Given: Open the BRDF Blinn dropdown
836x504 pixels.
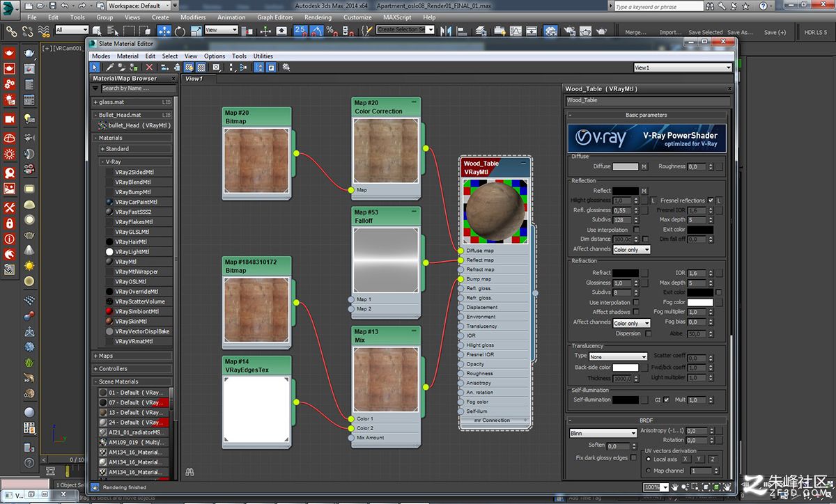Looking at the screenshot, I should (603, 434).
